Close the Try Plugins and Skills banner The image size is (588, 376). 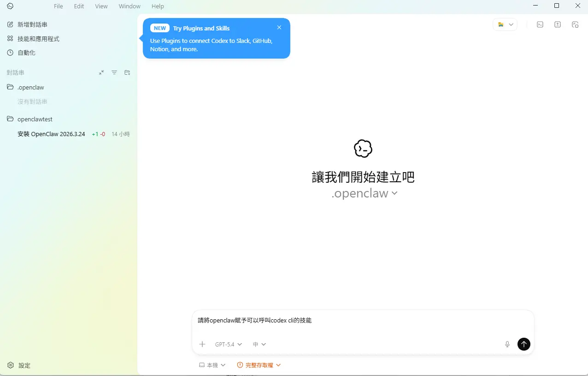[279, 28]
